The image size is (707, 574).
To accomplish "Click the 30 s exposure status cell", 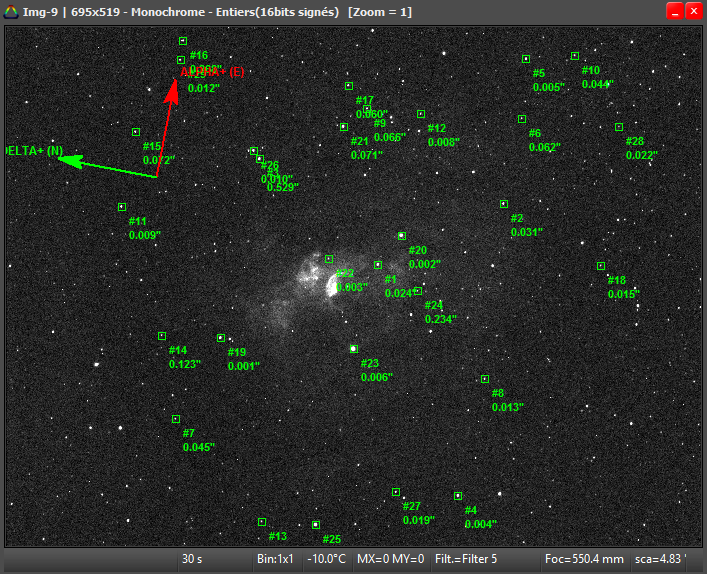I will point(193,559).
